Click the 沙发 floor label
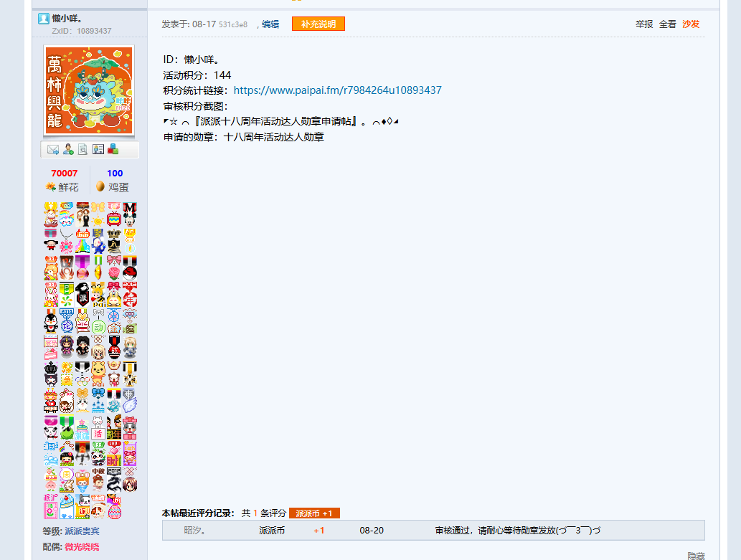741x560 pixels. pos(691,24)
